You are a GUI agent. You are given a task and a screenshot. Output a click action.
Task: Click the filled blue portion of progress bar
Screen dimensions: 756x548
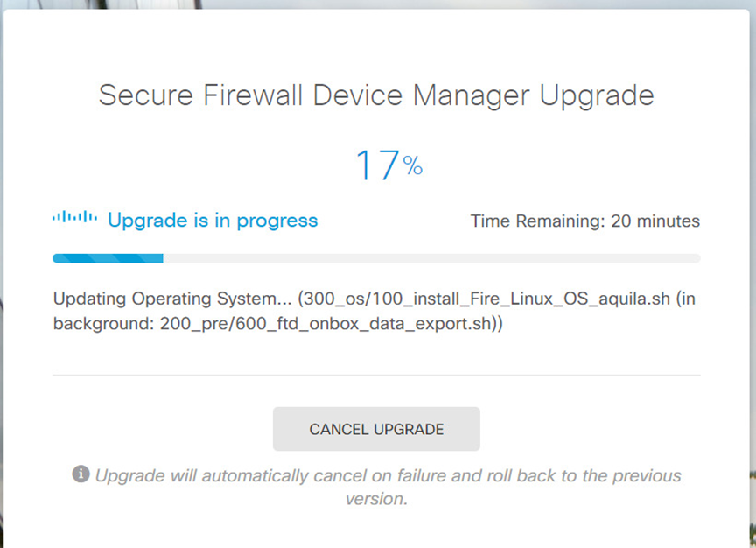(108, 258)
